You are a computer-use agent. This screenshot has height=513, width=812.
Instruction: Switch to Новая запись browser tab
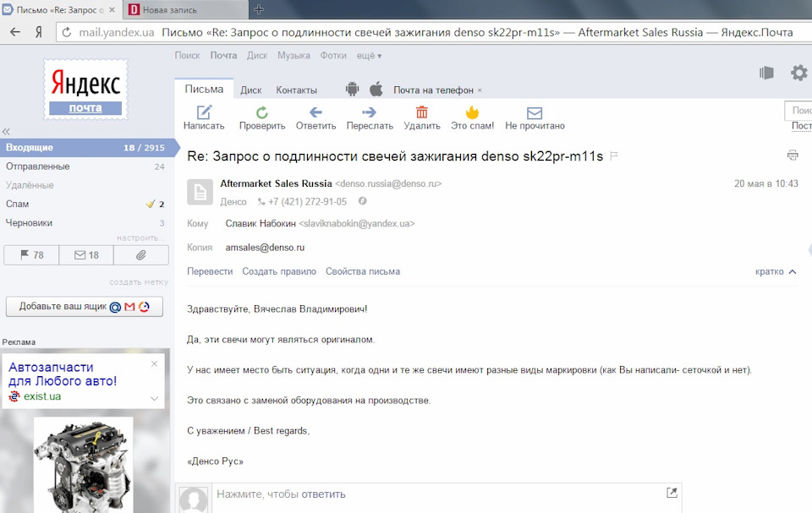click(186, 9)
